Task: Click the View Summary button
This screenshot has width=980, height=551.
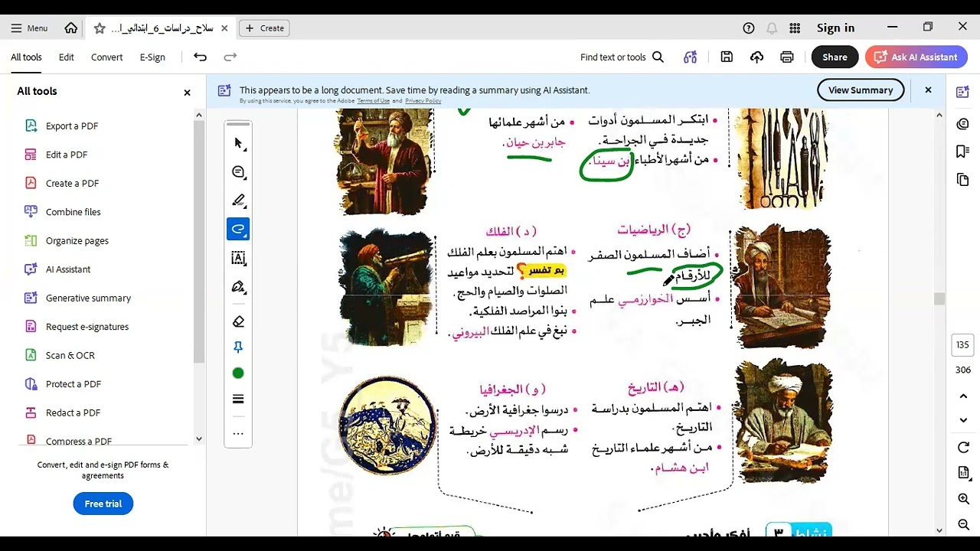Action: [861, 90]
